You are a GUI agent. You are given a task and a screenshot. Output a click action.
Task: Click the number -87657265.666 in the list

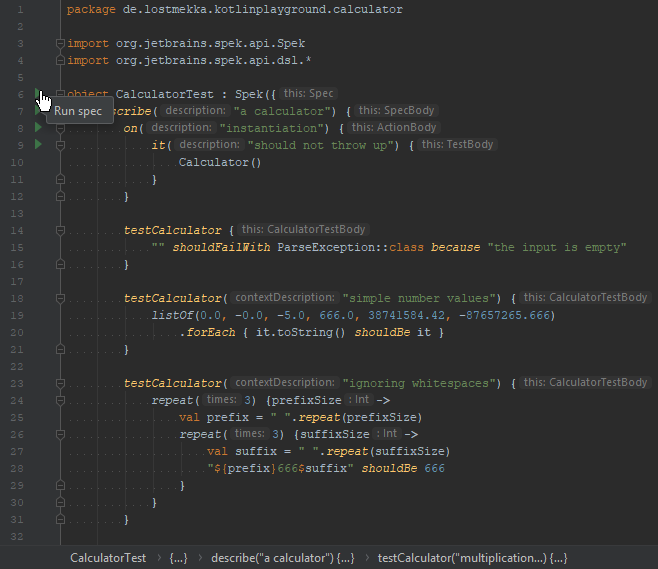pyautogui.click(x=504, y=316)
